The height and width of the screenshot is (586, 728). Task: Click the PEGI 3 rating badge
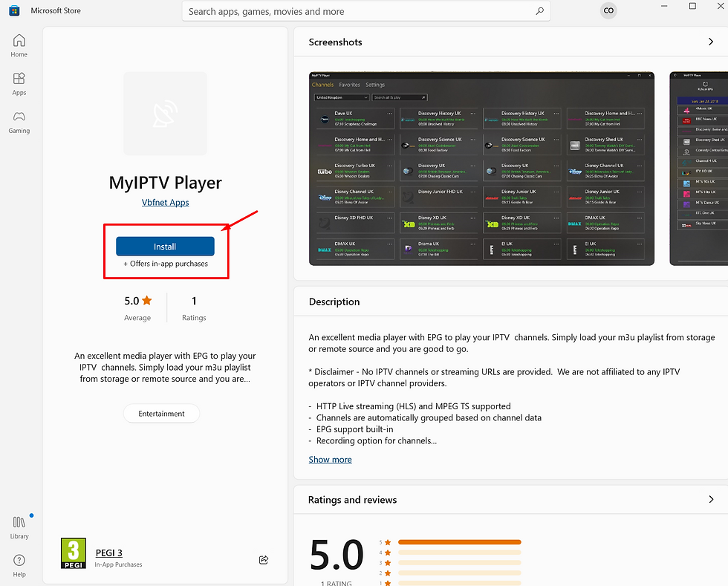(x=74, y=553)
